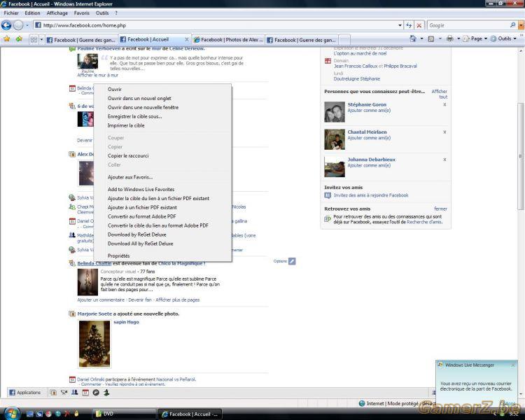Switch to Facebook Photos de Alex tab
Viewport: 525px width, 420px height.
228,40
